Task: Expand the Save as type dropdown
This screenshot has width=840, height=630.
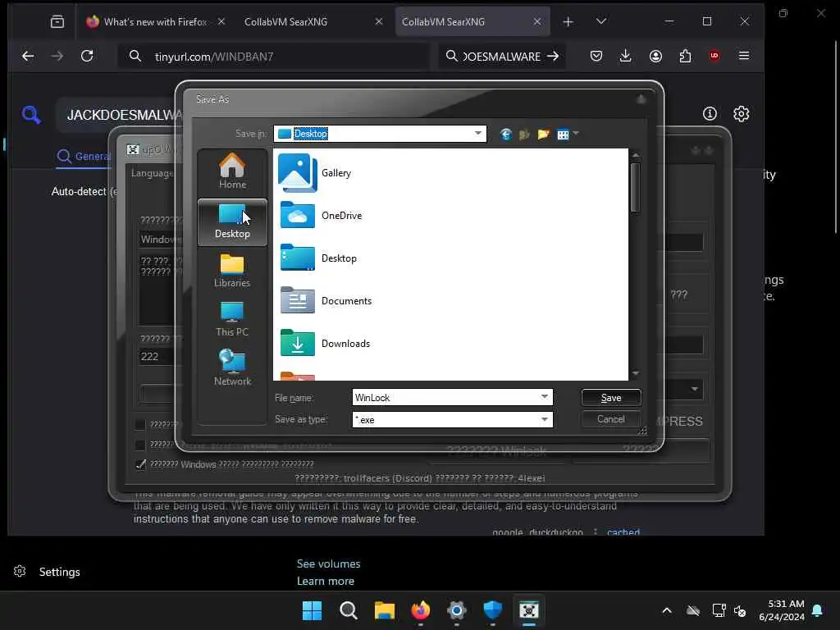Action: point(545,419)
